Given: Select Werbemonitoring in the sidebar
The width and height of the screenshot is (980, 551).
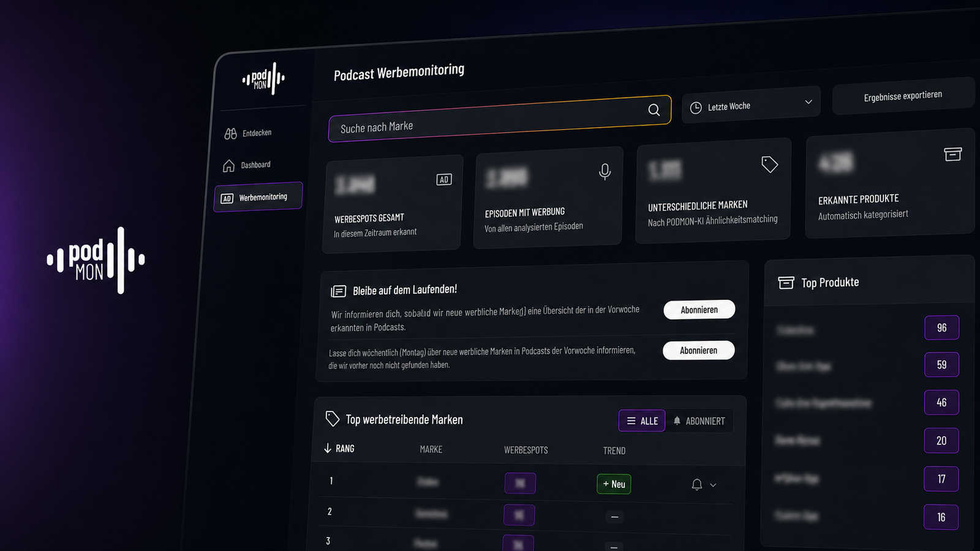Looking at the screenshot, I should [x=258, y=197].
